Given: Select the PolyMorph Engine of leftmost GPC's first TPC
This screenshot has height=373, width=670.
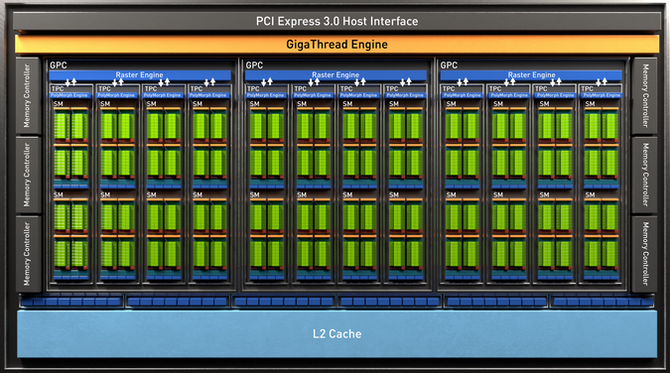Looking at the screenshot, I should point(71,95).
